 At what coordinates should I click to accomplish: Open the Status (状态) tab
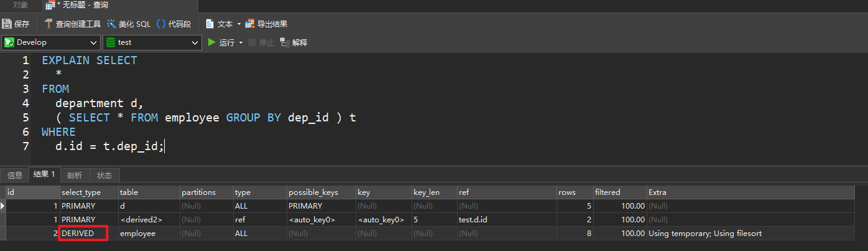pyautogui.click(x=104, y=176)
